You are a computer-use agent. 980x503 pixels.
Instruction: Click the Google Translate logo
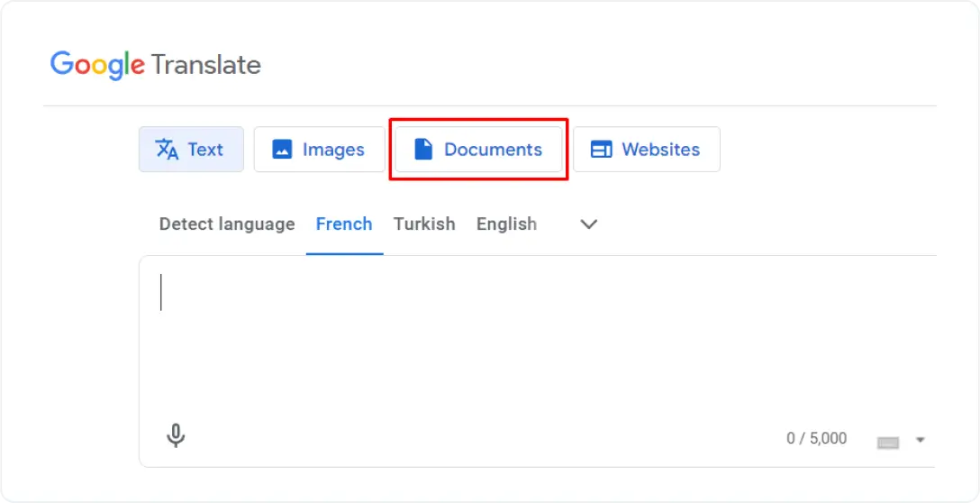click(155, 65)
